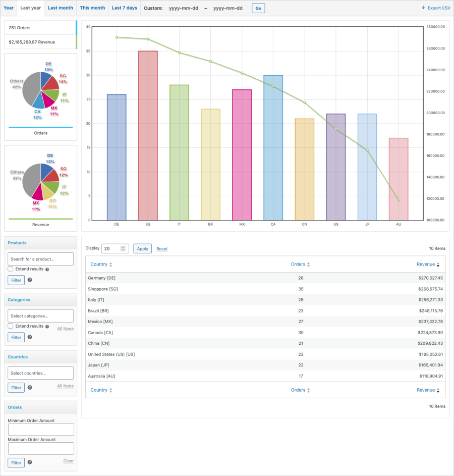Sort the table using the Revenue sort arrows
The width and height of the screenshot is (454, 476).
[x=437, y=264]
